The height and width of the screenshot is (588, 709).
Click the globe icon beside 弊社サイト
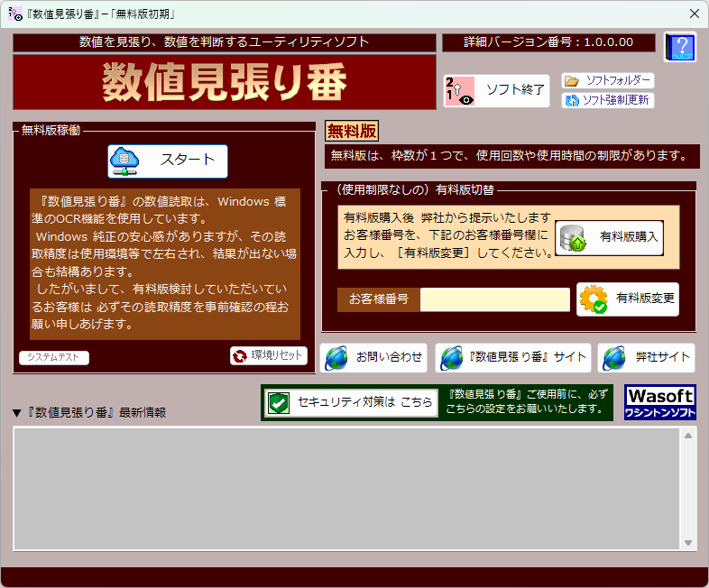click(614, 358)
